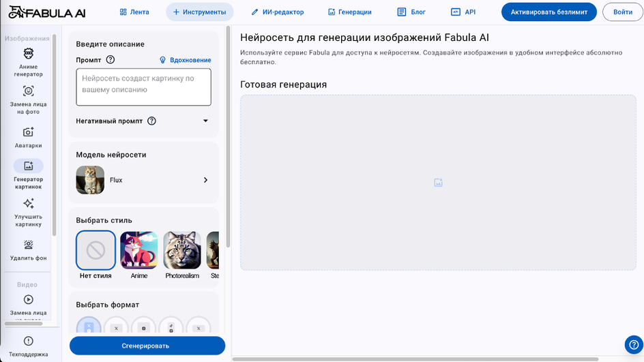This screenshot has width=644, height=362.
Task: Focus the prompt description field
Action: tap(143, 87)
